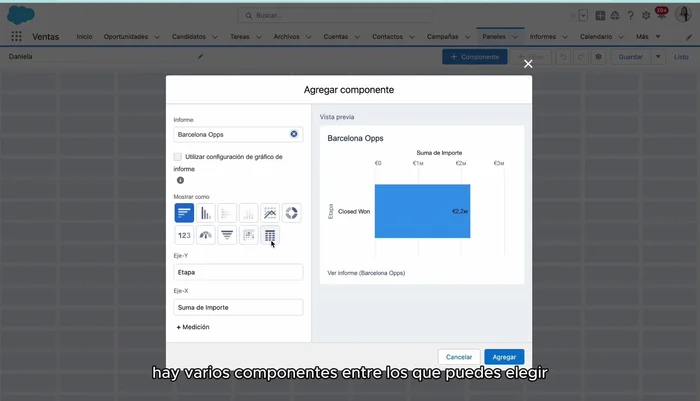The image size is (700, 401).
Task: Select the table display type
Action: (270, 235)
